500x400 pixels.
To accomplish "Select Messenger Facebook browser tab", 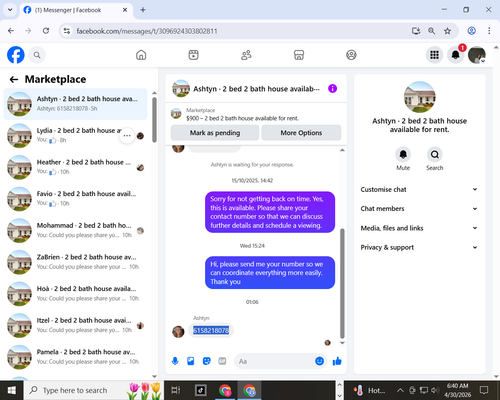I will point(76,10).
